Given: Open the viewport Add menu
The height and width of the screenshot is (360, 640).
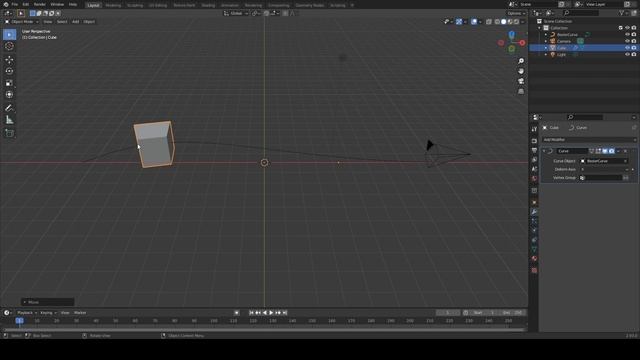Looking at the screenshot, I should (x=76, y=22).
